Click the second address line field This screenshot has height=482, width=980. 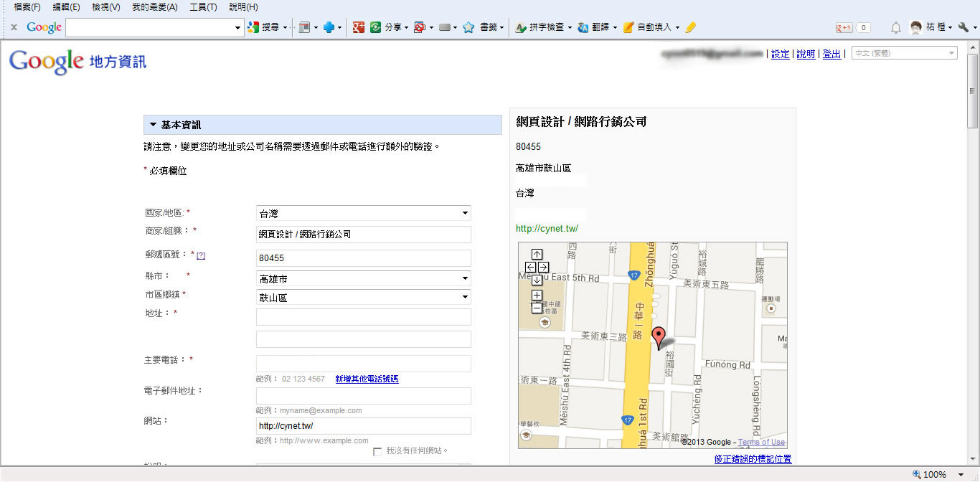[364, 339]
